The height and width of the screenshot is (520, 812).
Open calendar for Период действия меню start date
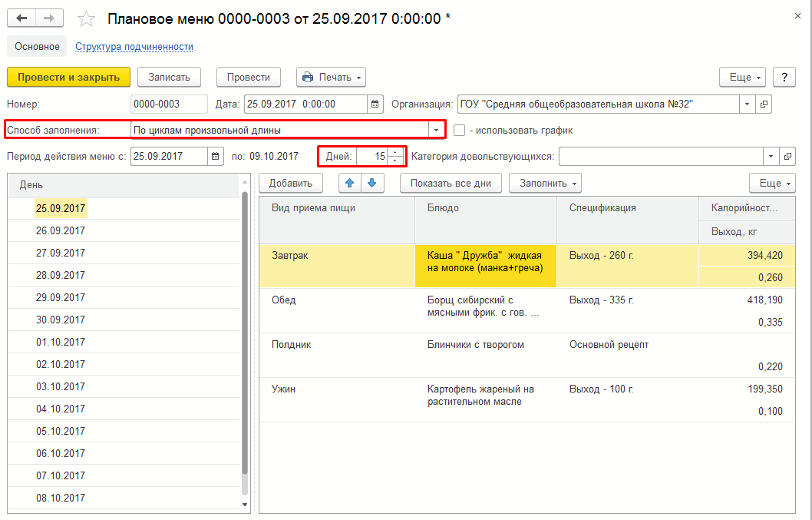(216, 156)
